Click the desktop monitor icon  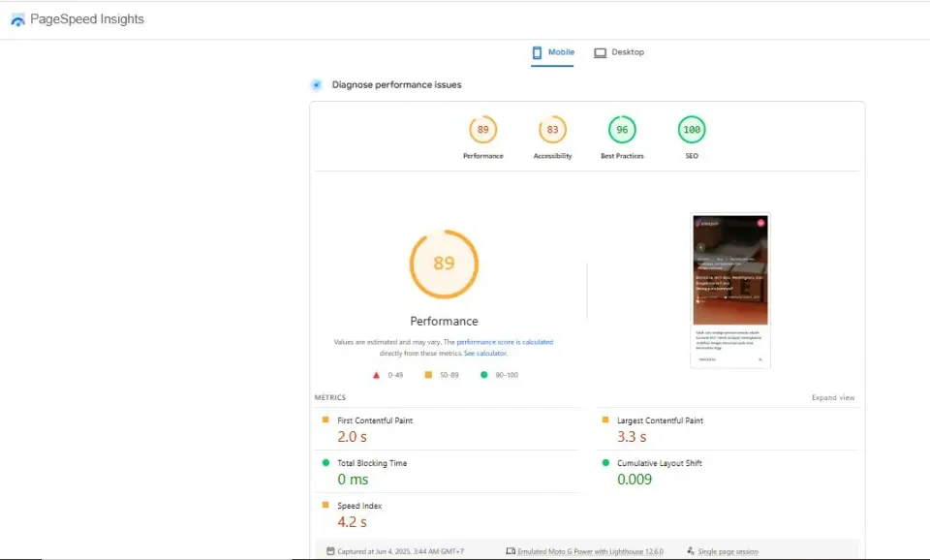[x=601, y=52]
